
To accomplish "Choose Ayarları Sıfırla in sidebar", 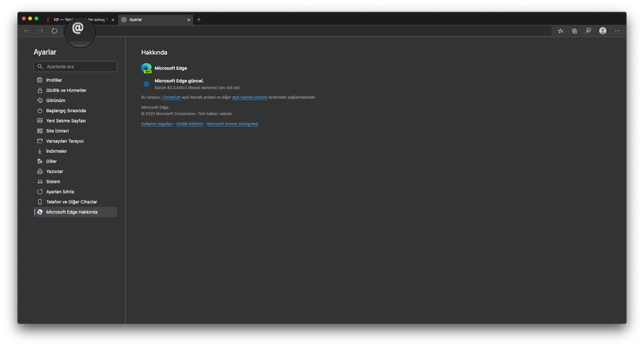I will pos(75,192).
